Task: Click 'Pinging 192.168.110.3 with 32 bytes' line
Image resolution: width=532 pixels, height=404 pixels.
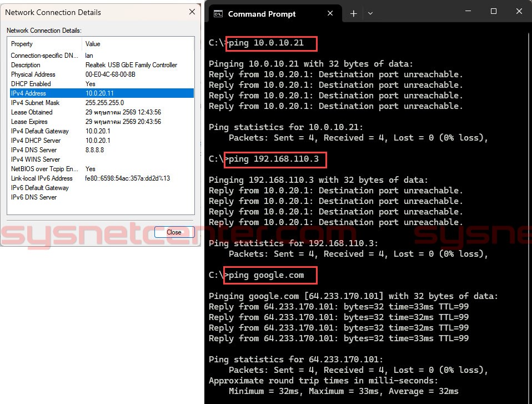Action: [318, 180]
